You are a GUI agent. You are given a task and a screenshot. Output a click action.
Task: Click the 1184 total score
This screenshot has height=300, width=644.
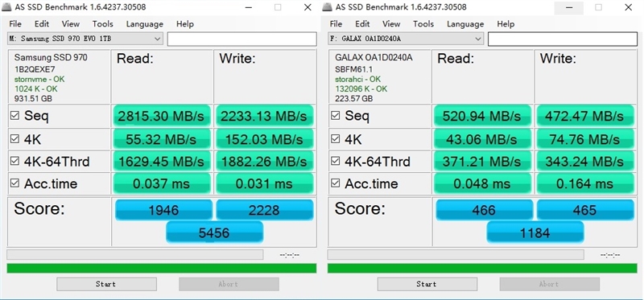[x=535, y=232]
